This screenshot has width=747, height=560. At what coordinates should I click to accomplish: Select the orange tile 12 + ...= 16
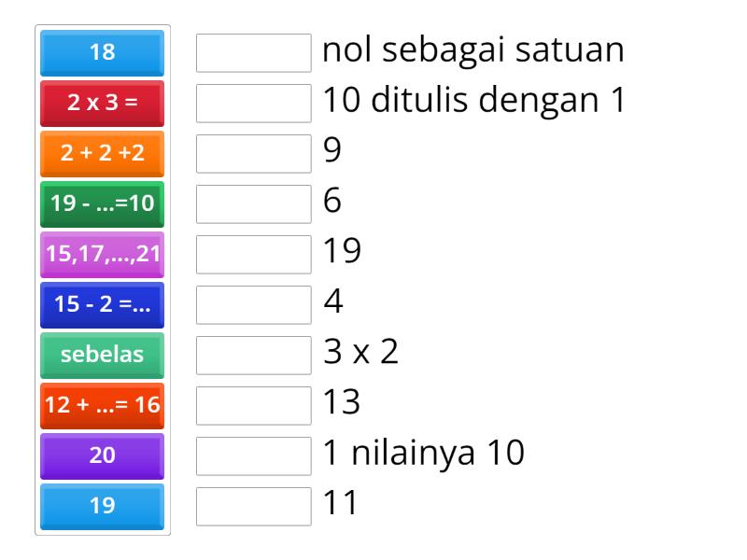102,405
